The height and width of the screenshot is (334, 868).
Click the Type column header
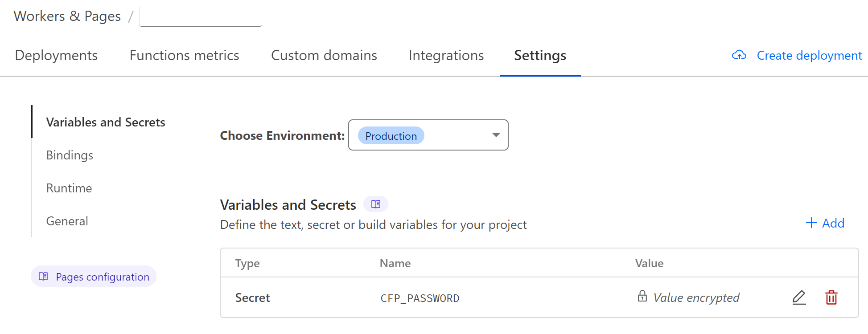coord(247,264)
